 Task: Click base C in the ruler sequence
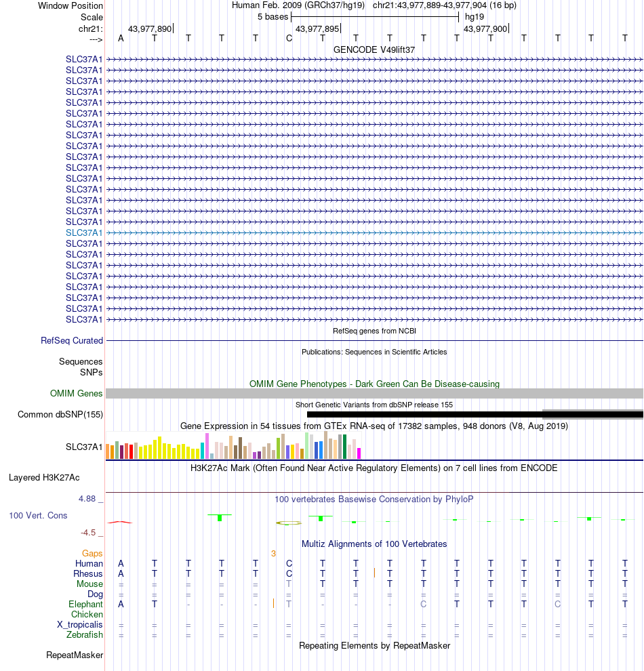[289, 39]
